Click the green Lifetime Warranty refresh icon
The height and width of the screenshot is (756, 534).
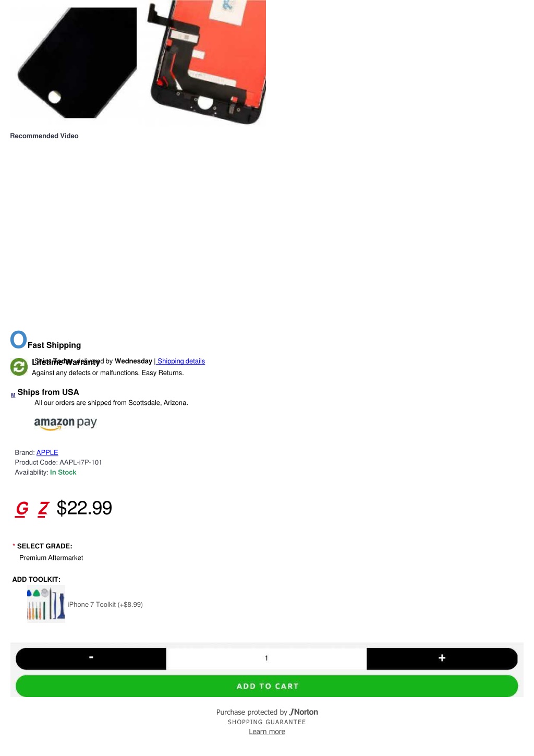(x=19, y=367)
